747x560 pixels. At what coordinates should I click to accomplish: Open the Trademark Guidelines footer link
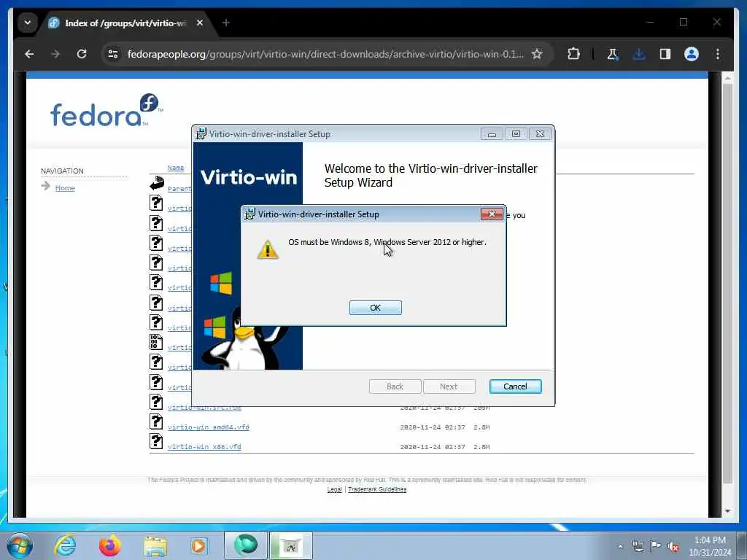[x=377, y=489]
